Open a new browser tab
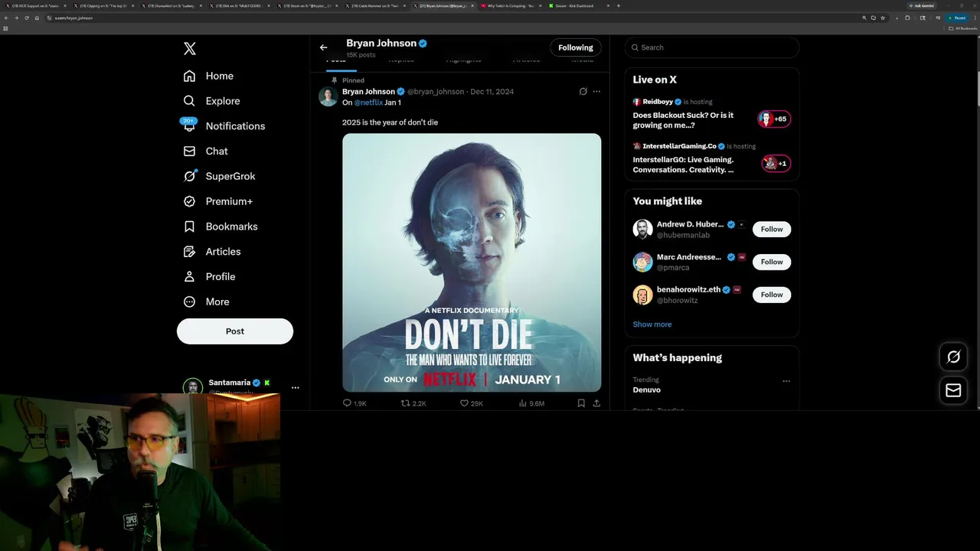The height and width of the screenshot is (551, 980). pos(619,5)
